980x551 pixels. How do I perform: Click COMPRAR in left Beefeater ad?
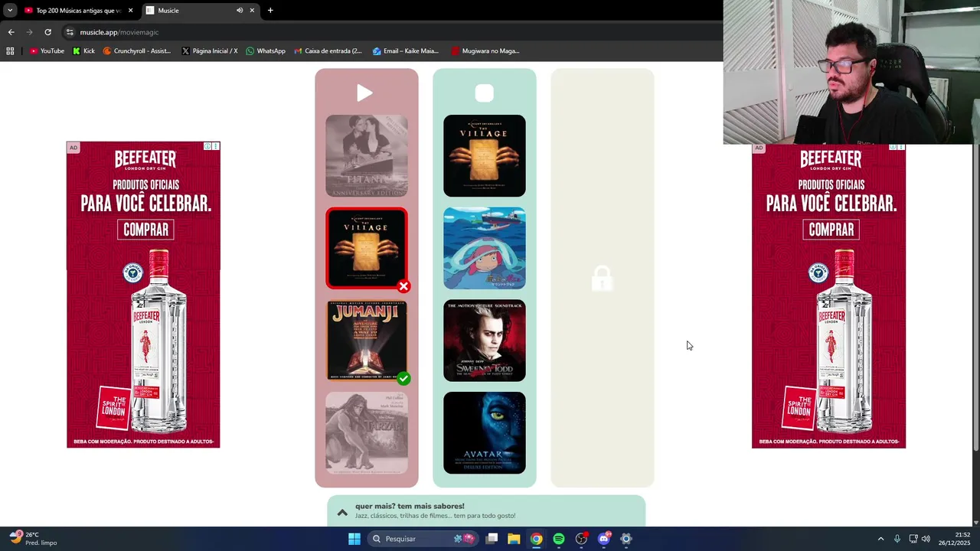[x=145, y=230]
